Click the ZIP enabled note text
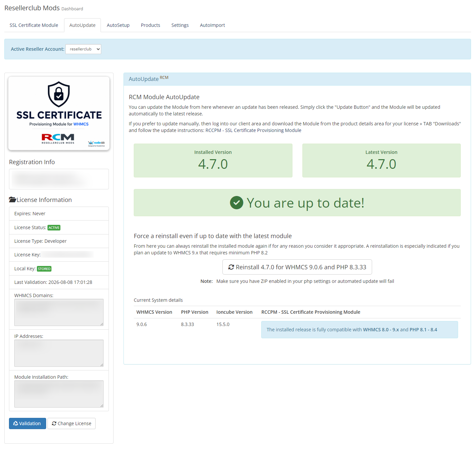 (x=305, y=281)
